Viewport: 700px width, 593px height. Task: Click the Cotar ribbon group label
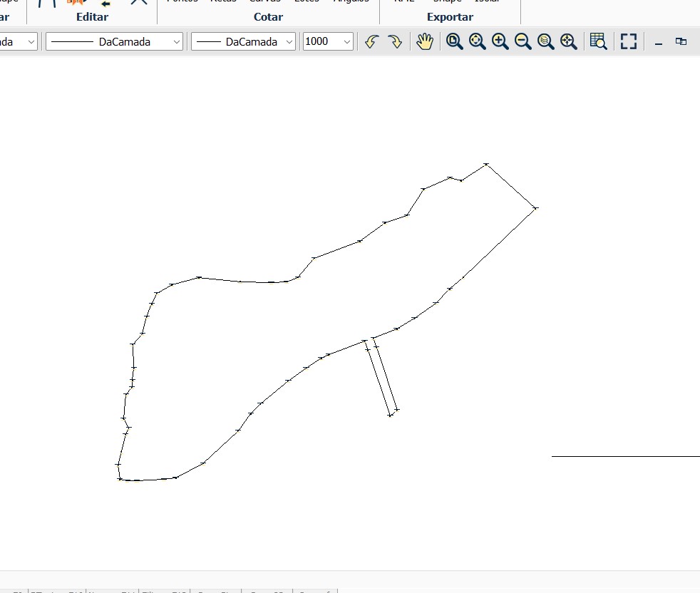(x=268, y=16)
